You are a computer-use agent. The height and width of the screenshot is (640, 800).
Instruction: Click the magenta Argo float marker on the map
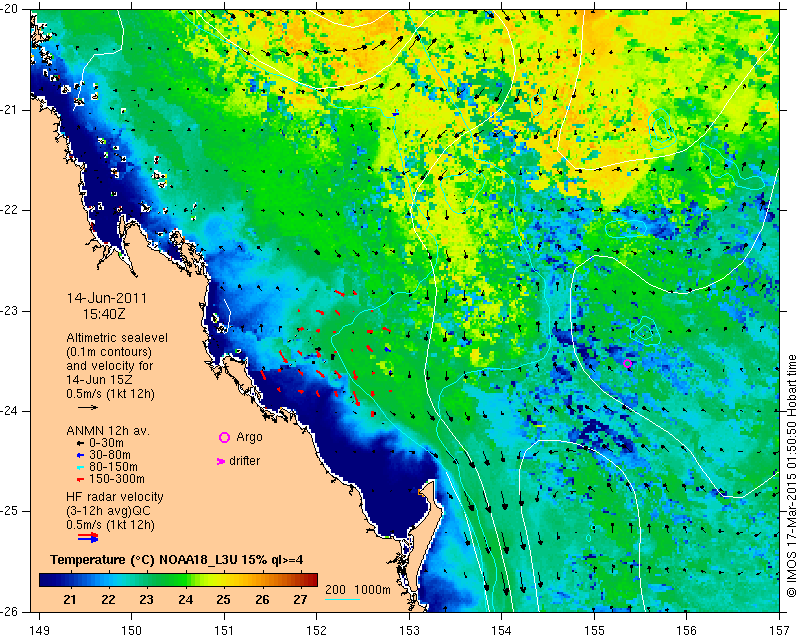tap(628, 363)
